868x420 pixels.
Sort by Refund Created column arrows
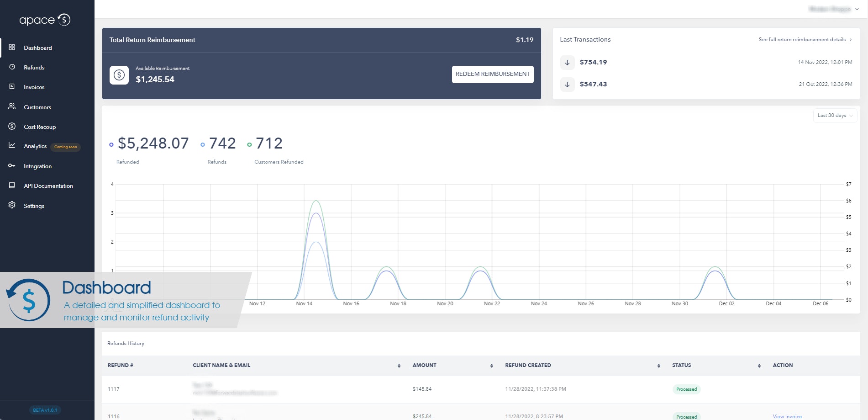659,366
